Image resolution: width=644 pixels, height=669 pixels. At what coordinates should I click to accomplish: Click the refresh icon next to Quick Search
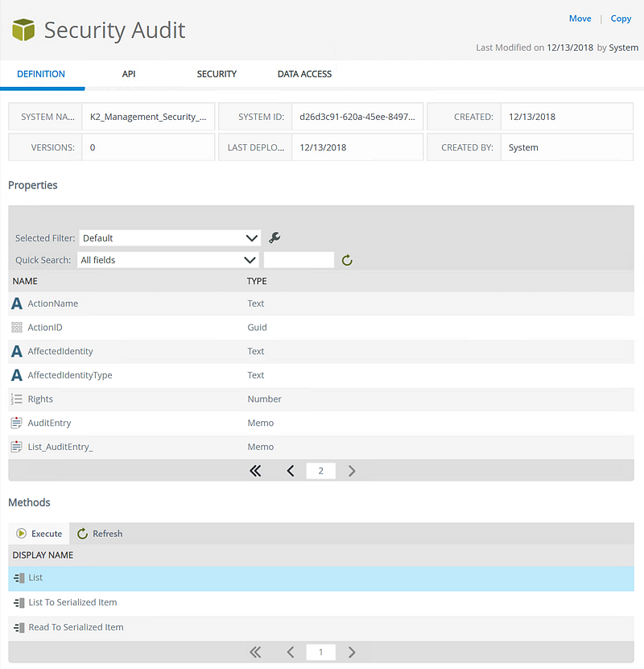coord(347,260)
